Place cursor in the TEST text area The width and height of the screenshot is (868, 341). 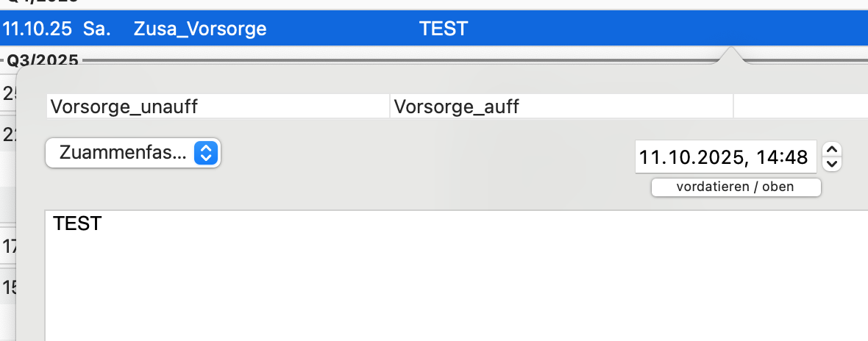456,276
